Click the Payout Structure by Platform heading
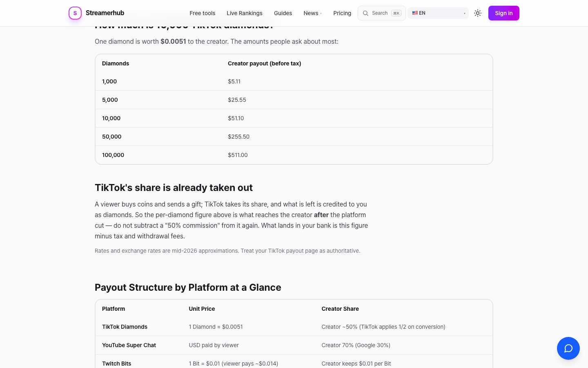Screen dimensions: 588x368 pos(188,287)
